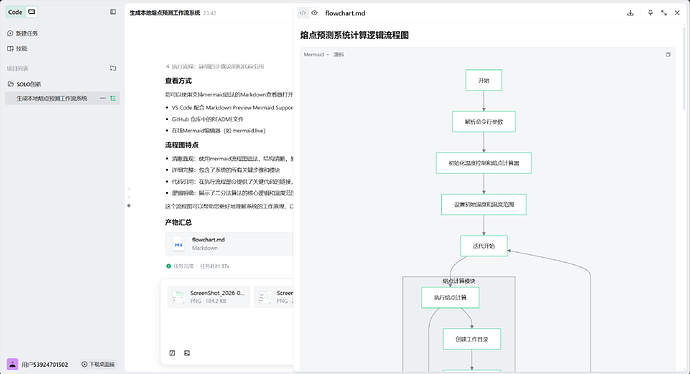Click the conversation title in chat header
This screenshot has height=374, width=690.
click(165, 13)
